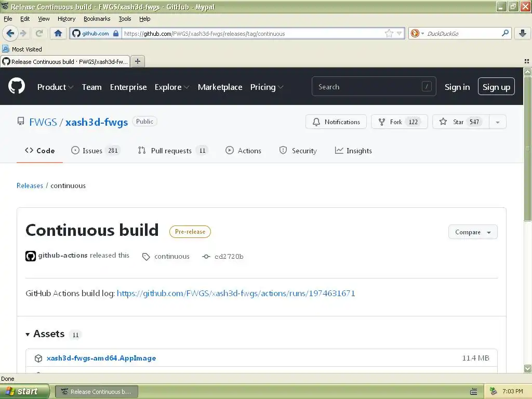Click the Sign in link

[457, 87]
